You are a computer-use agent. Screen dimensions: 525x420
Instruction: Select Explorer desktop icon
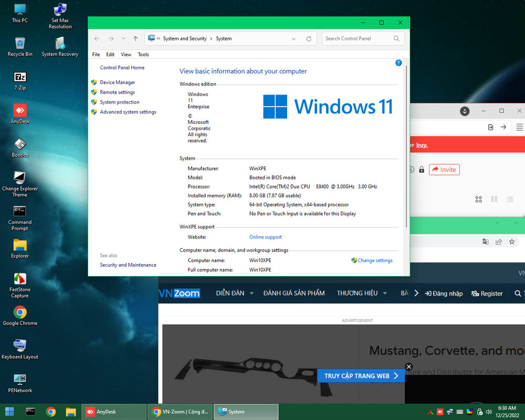pos(20,248)
